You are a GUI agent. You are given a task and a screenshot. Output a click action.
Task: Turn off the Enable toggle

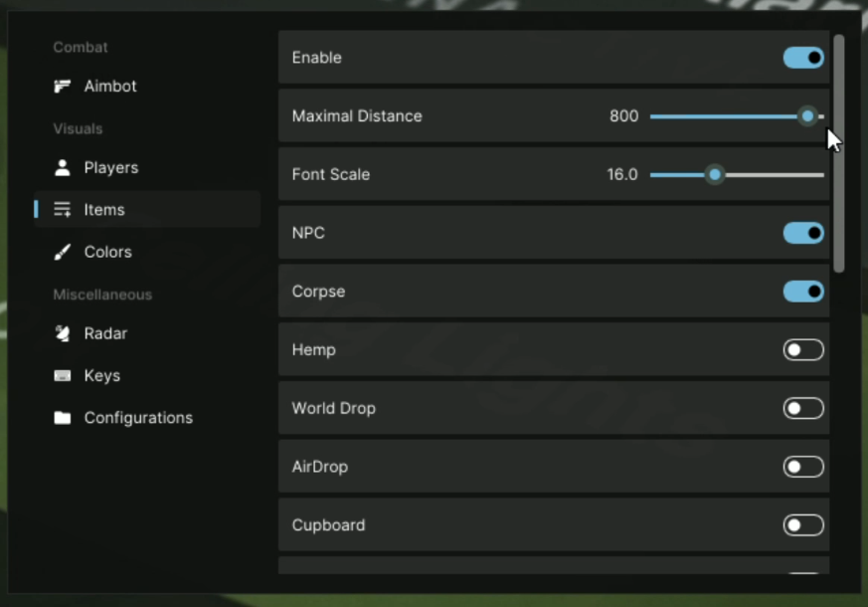tap(803, 58)
